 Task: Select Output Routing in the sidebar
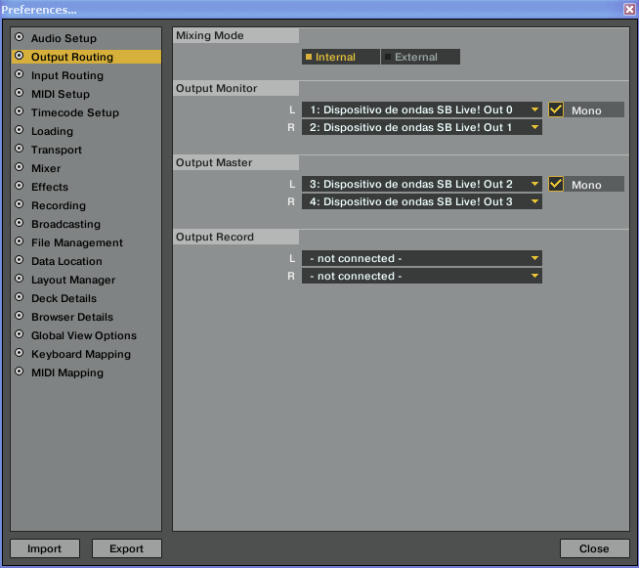[x=86, y=57]
